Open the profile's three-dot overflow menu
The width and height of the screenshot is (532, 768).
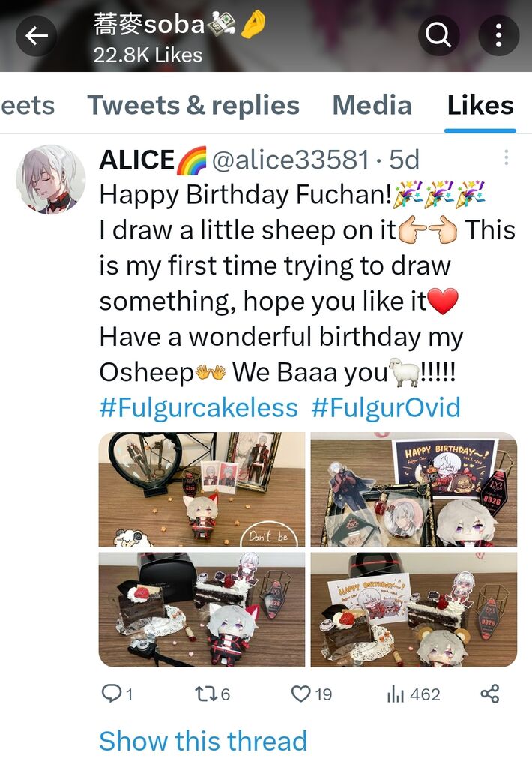(498, 36)
